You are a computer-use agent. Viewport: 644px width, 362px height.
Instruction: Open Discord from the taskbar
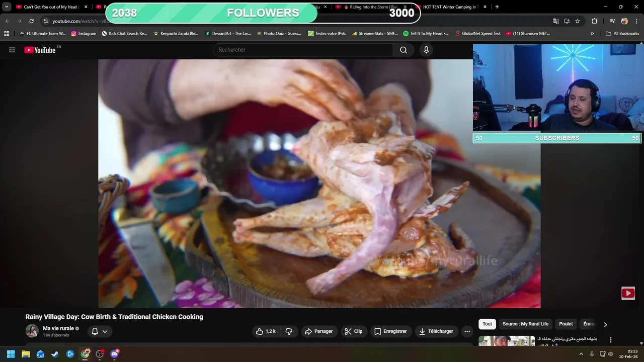115,354
